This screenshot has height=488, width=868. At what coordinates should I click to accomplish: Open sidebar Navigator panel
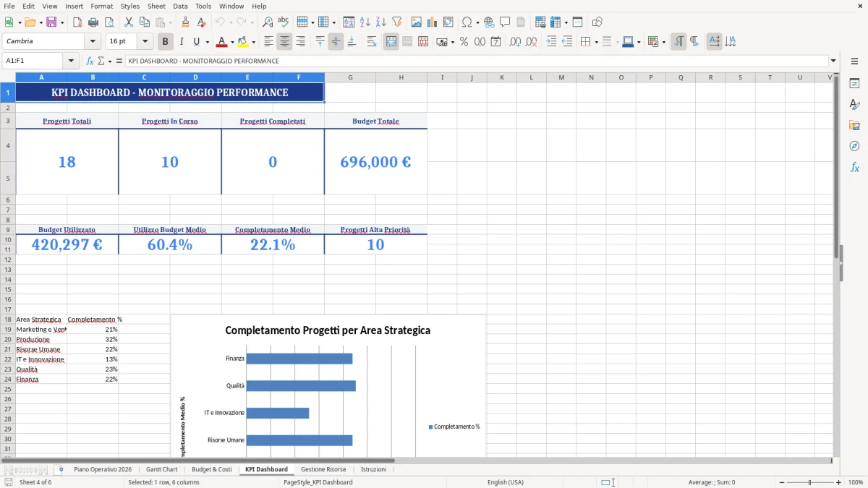click(x=854, y=146)
